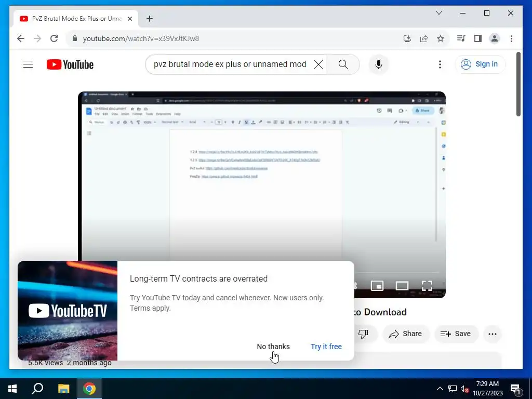Click the page vertical scrollbar

518,84
